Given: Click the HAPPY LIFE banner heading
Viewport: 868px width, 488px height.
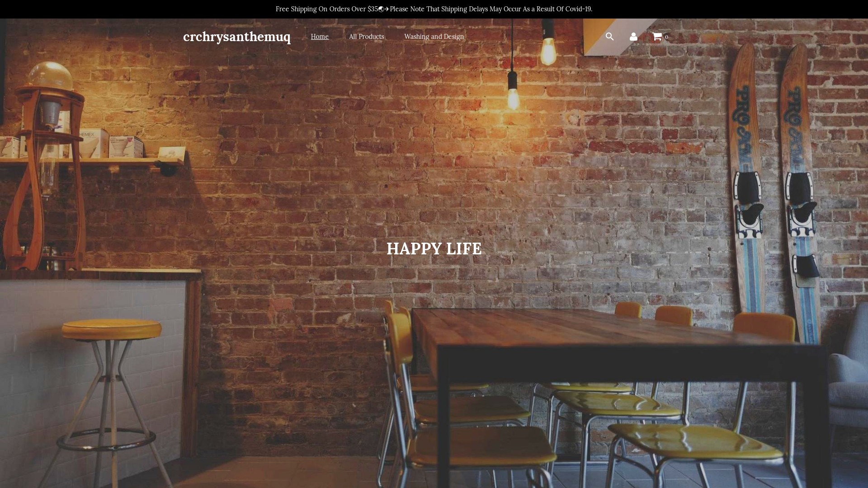Looking at the screenshot, I should click(434, 249).
